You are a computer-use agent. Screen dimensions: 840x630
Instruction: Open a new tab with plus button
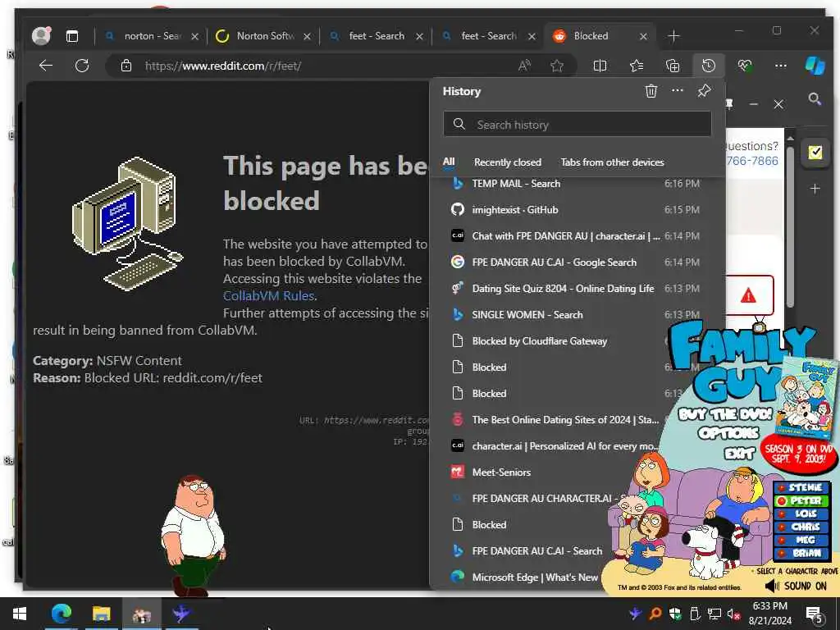pyautogui.click(x=673, y=36)
